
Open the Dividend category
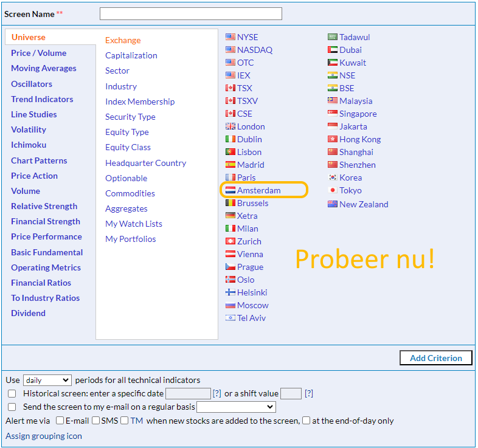(29, 313)
